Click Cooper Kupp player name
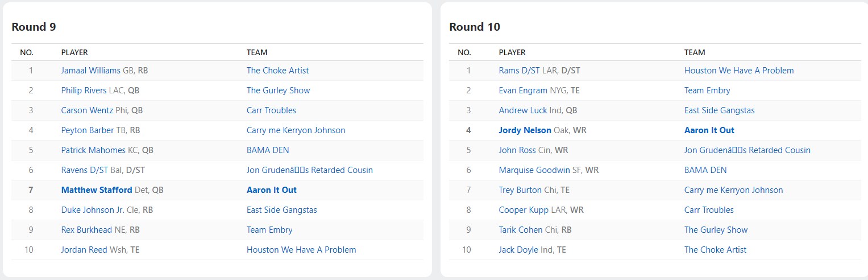Viewport: 868px width, 280px height. tap(524, 210)
